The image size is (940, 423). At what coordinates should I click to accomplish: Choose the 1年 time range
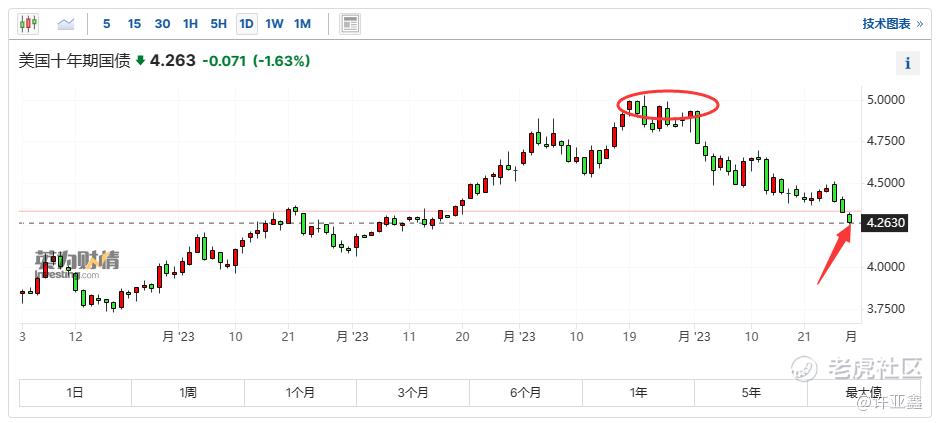click(x=638, y=392)
